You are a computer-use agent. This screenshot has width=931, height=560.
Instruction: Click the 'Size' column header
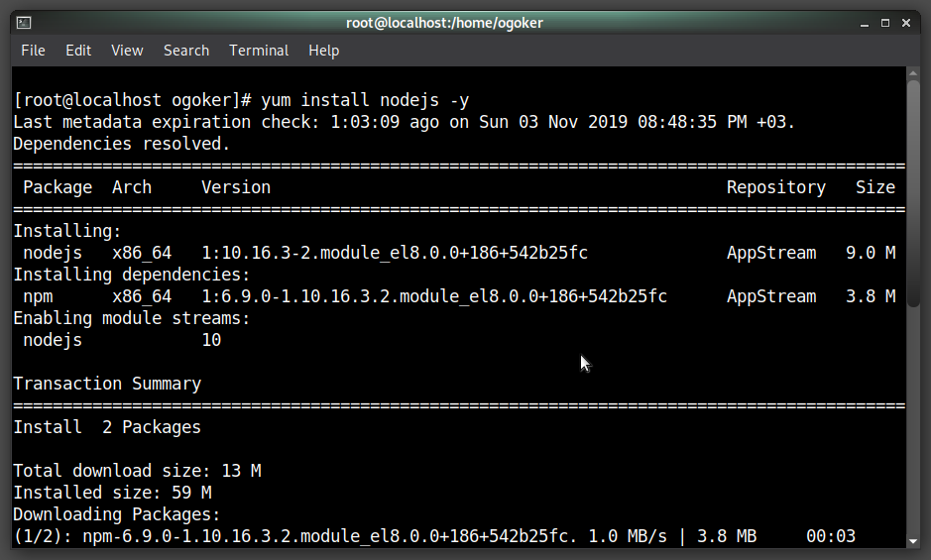pos(875,187)
